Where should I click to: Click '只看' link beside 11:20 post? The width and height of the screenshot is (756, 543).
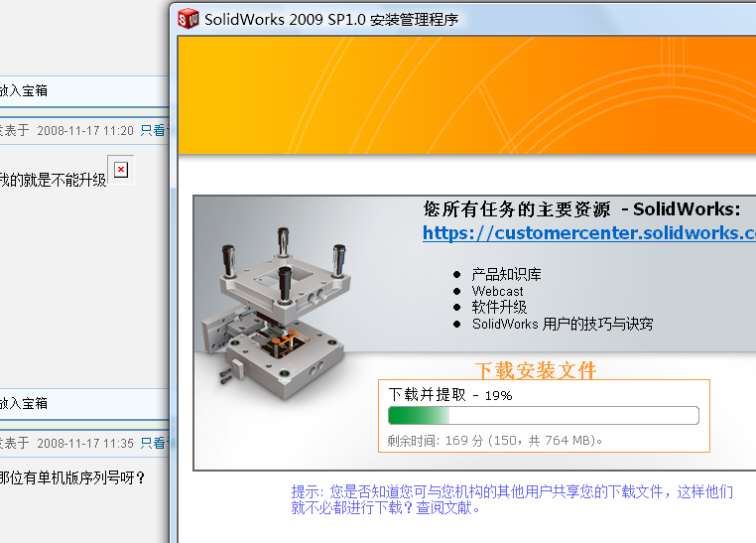pyautogui.click(x=154, y=130)
